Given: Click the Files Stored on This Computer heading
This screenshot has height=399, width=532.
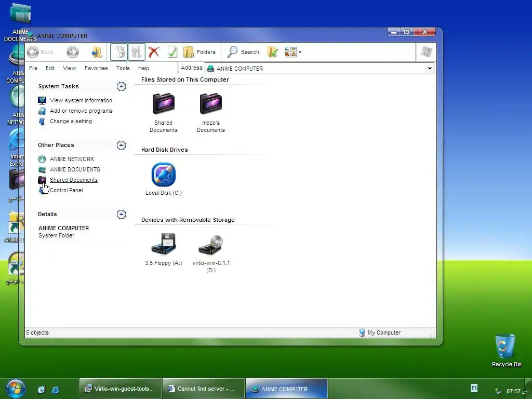Looking at the screenshot, I should coord(185,79).
